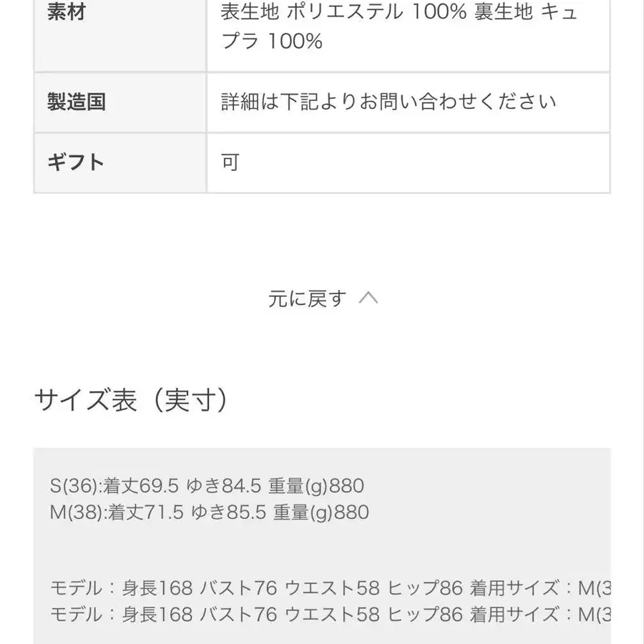Click the ギフト value 可

230,162
